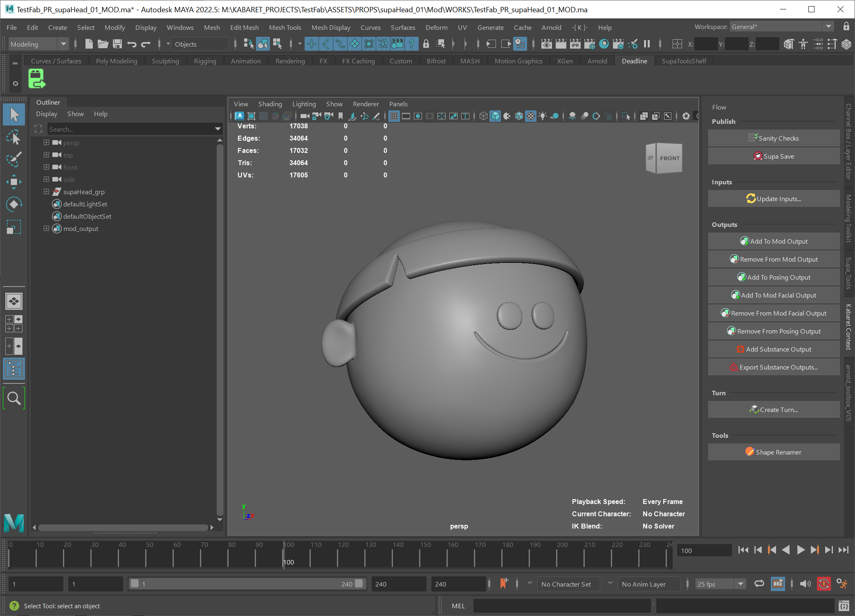Toggle the viewport grid icon

[394, 116]
